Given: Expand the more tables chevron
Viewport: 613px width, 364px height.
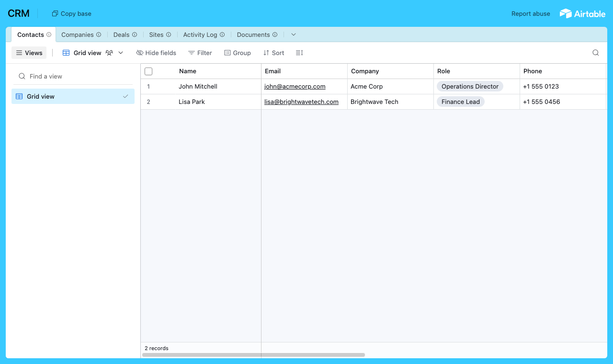Looking at the screenshot, I should [294, 34].
